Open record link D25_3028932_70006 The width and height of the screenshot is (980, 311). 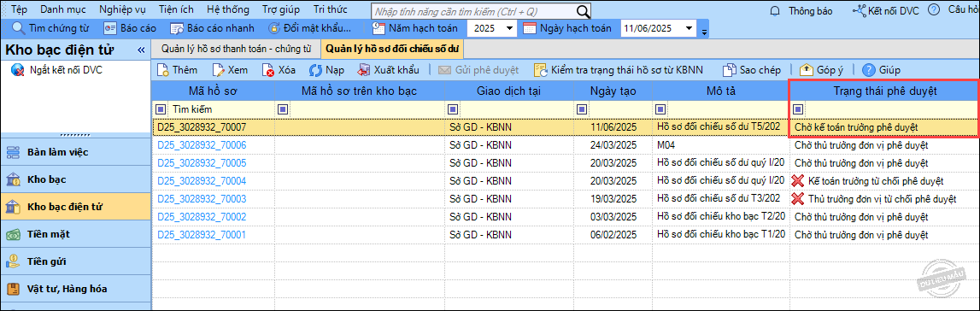(x=202, y=145)
